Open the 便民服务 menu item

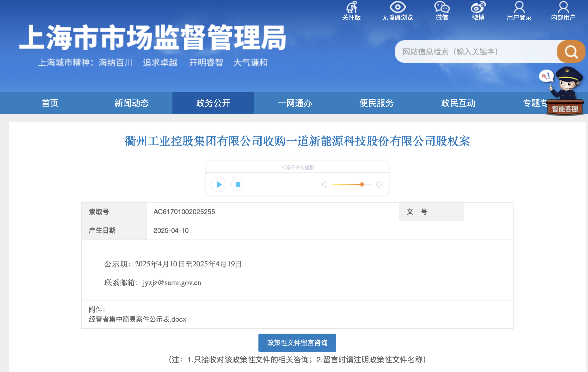pos(376,103)
